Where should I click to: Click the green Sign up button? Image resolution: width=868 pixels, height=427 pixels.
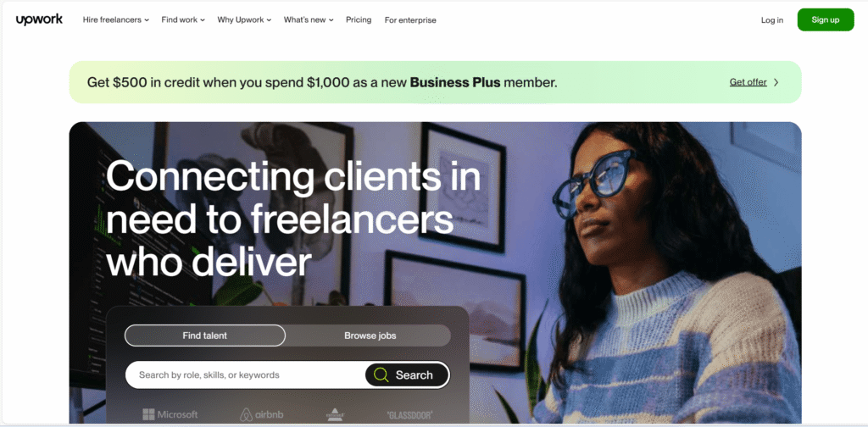(826, 20)
